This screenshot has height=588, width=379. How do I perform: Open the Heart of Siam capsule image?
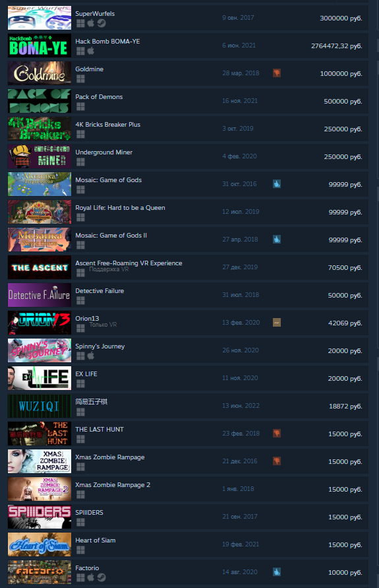pos(40,544)
